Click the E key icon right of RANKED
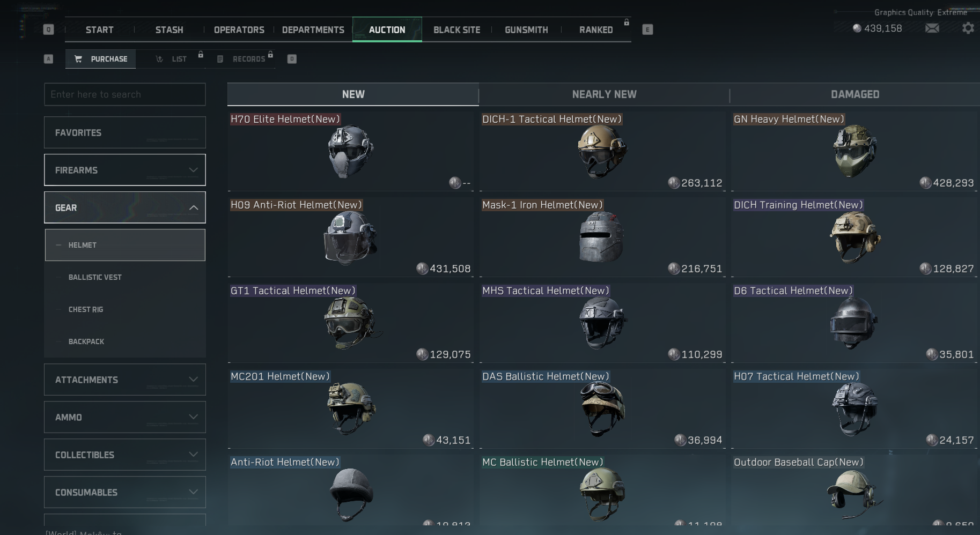 point(647,30)
